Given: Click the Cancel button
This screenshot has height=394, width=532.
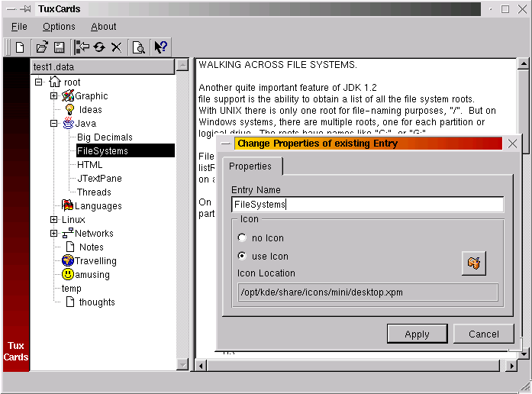Looking at the screenshot, I should coord(483,334).
